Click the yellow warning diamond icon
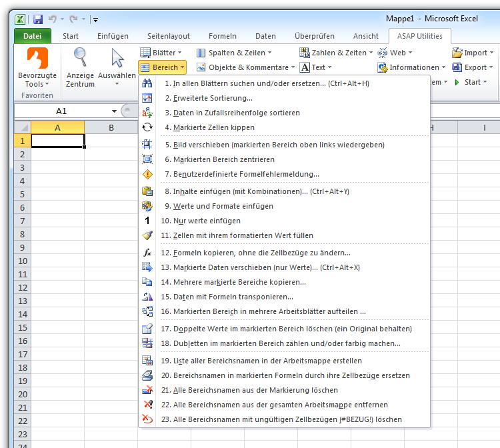Screen dimensions: 500x448 (x=147, y=174)
